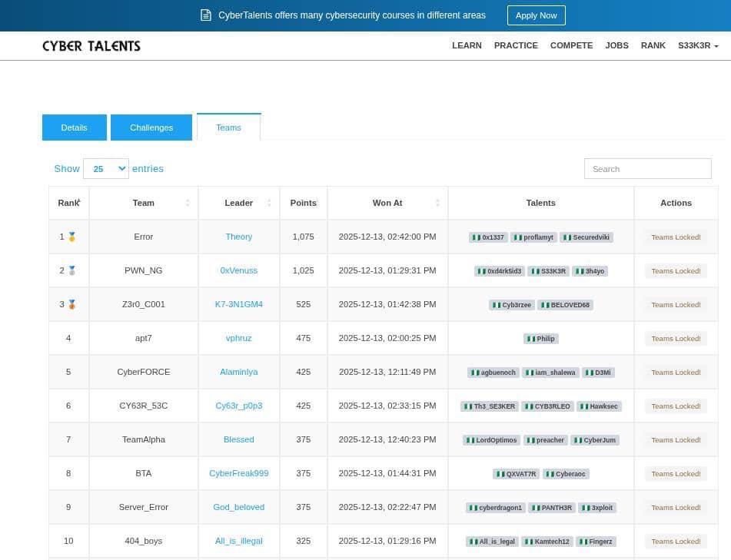Screen dimensions: 731x560
Task: Click the gold medal icon beside rank 1
Action: (73, 237)
